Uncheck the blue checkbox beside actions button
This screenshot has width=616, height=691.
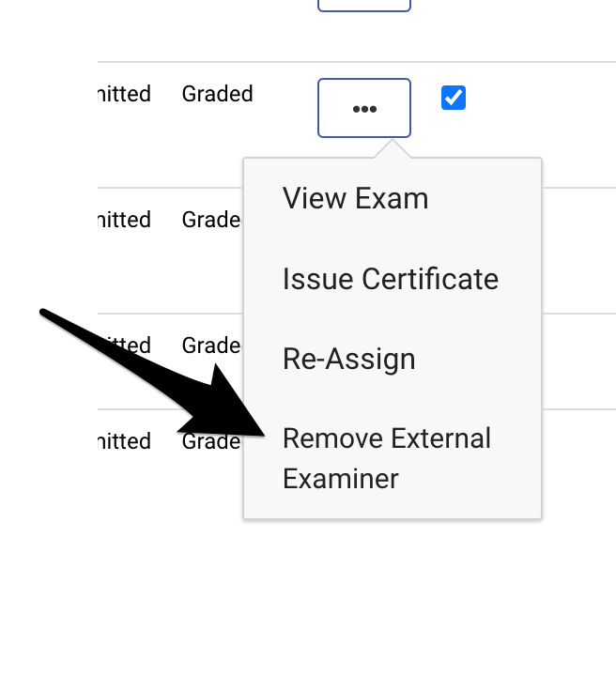coord(454,98)
